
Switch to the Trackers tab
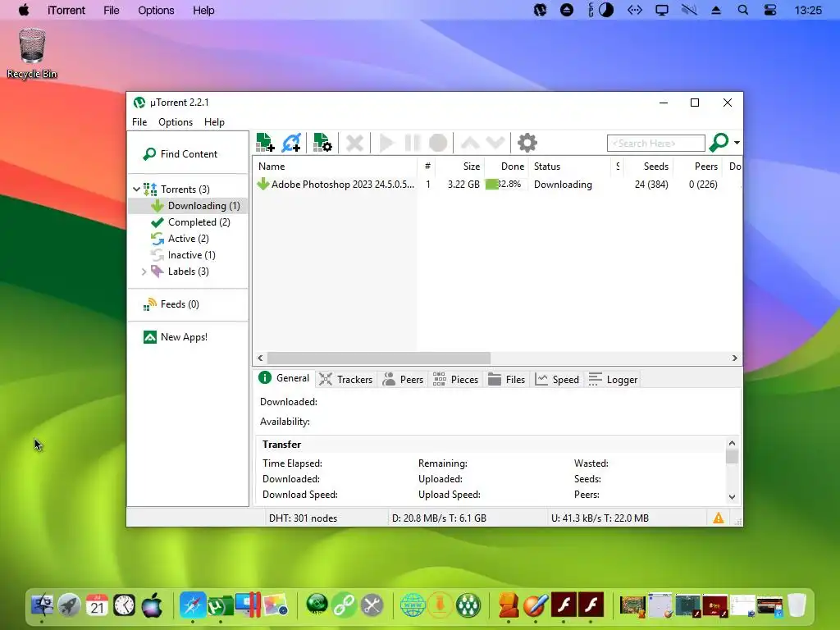[345, 379]
